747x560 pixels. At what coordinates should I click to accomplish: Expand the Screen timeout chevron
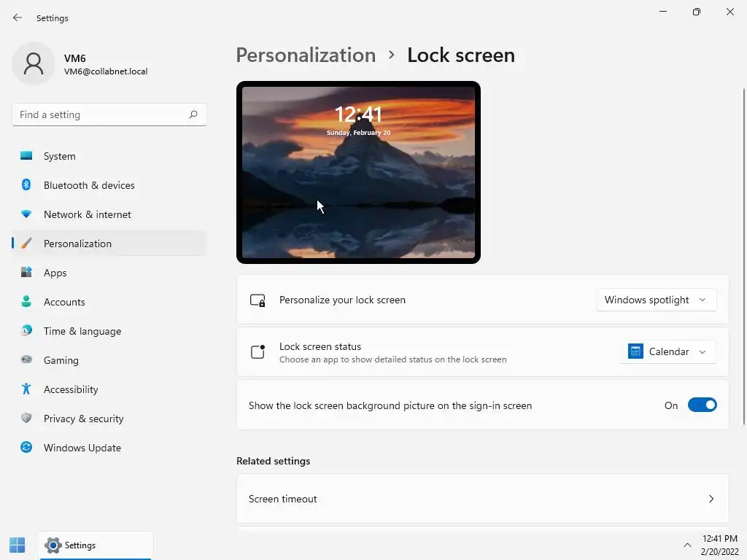(x=711, y=499)
